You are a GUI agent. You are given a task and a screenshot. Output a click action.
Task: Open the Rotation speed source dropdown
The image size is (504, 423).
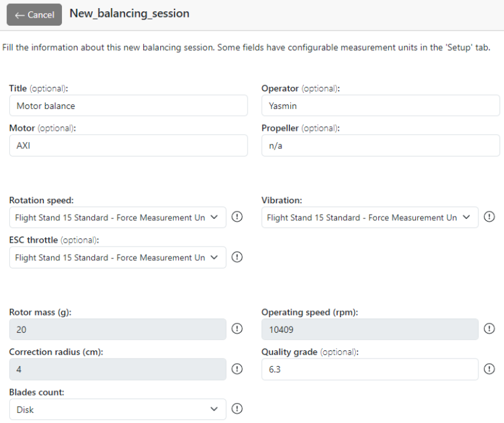pos(118,217)
